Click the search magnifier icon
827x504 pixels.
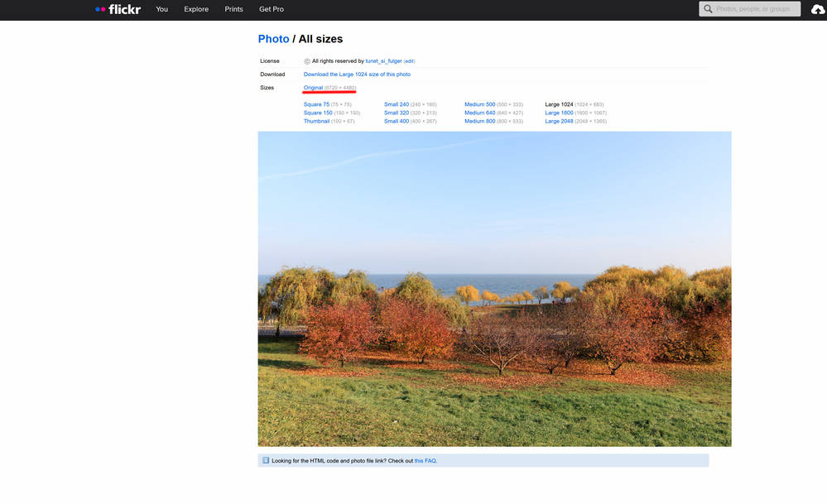click(708, 9)
